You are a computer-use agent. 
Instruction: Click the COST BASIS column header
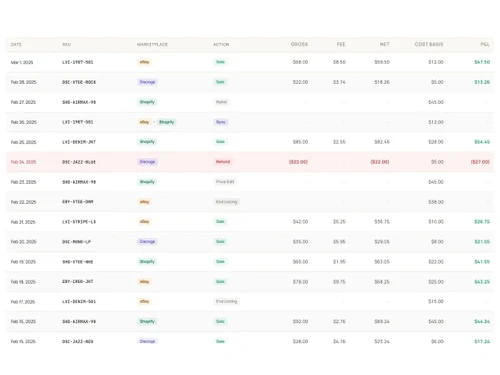(429, 44)
